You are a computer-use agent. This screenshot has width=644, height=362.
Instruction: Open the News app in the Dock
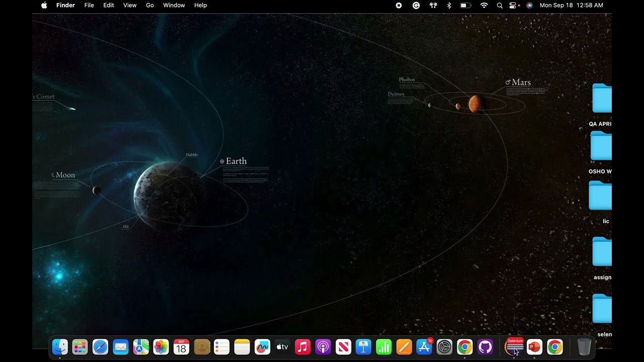click(x=343, y=347)
